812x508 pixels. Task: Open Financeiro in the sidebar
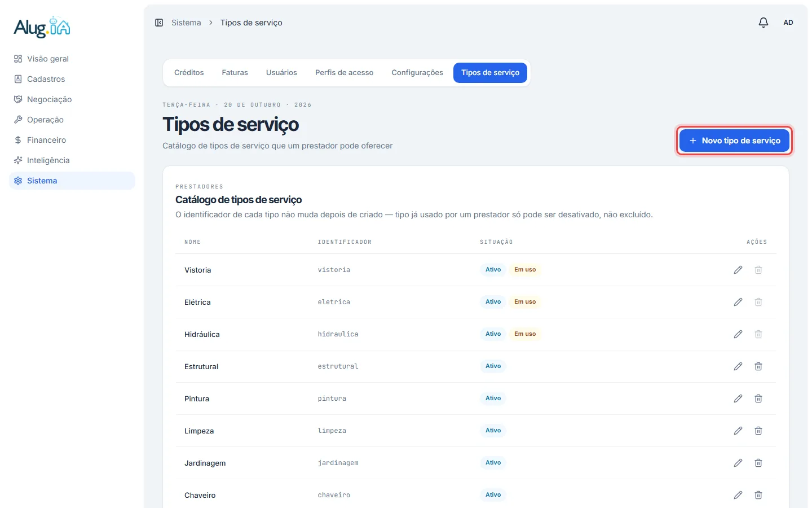[x=72, y=140]
